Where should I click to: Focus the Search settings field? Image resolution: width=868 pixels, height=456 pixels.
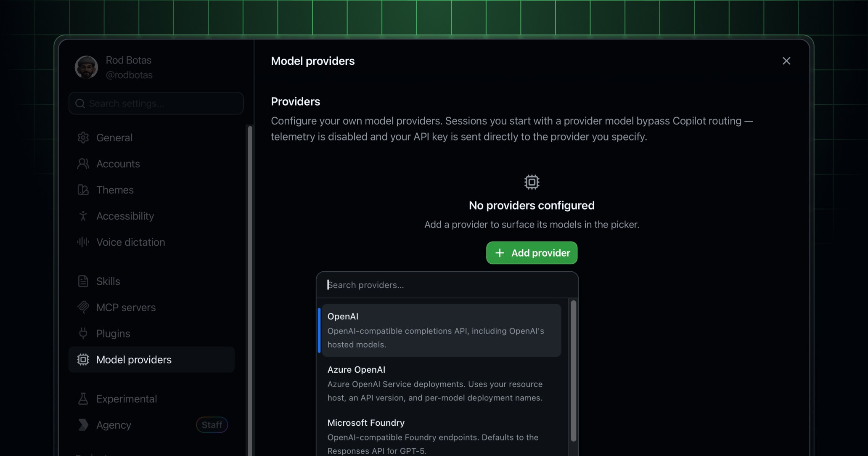tap(156, 103)
